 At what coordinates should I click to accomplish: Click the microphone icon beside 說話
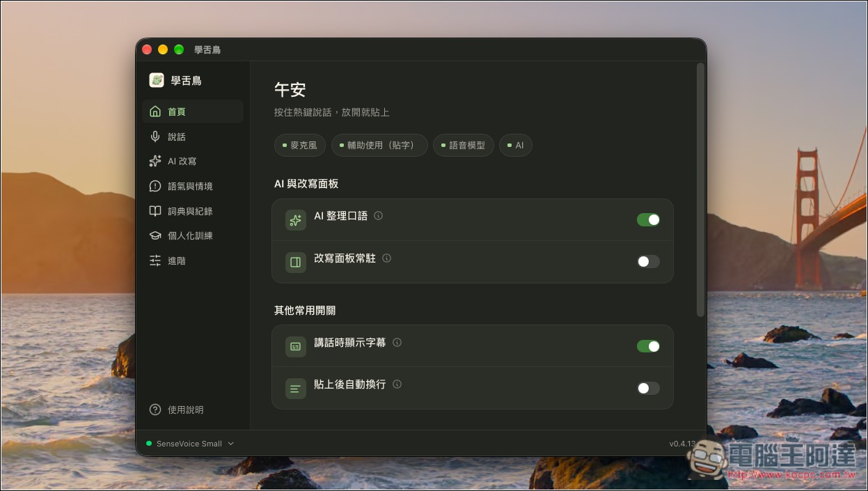pyautogui.click(x=155, y=137)
